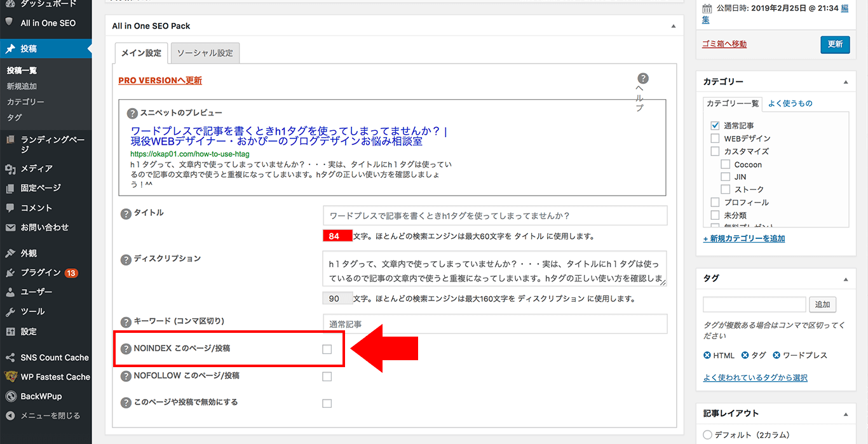Click help icon next to スニペットのプレビュー
The image size is (868, 444).
(x=132, y=114)
